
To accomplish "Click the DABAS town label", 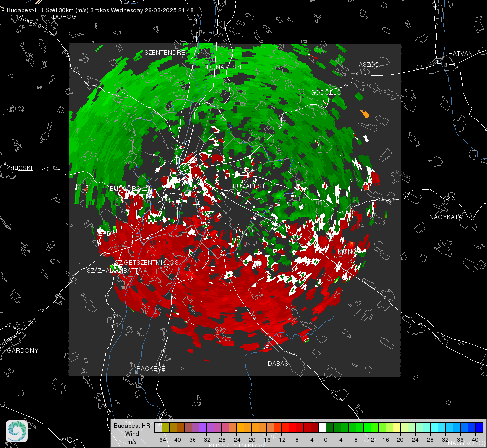I will pos(278,363).
